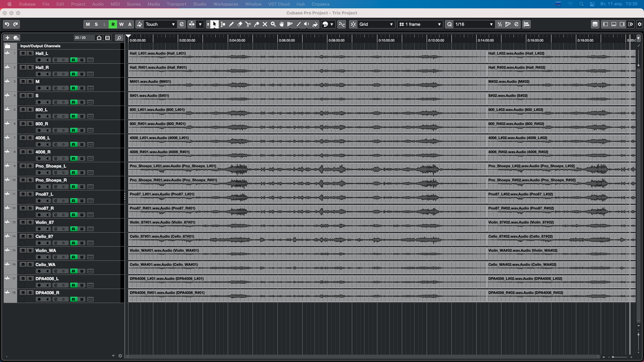Disable Read automation on Cello_87 track
644x362 pixels.
point(73,243)
